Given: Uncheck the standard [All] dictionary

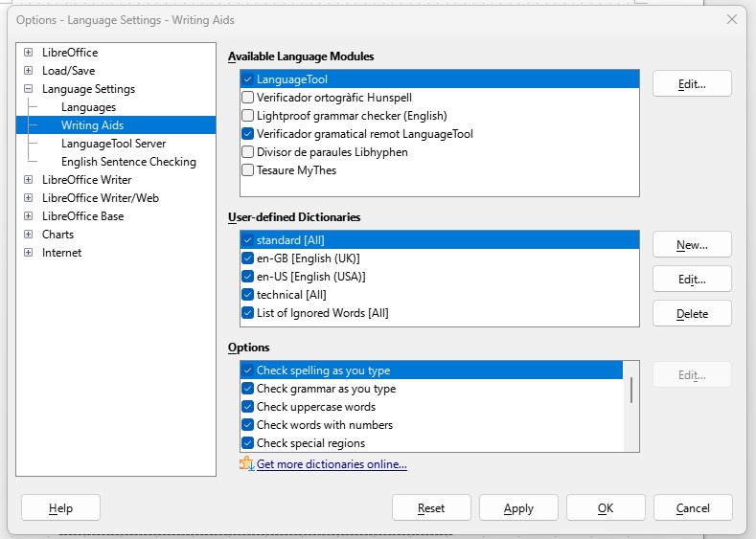Looking at the screenshot, I should 248,240.
